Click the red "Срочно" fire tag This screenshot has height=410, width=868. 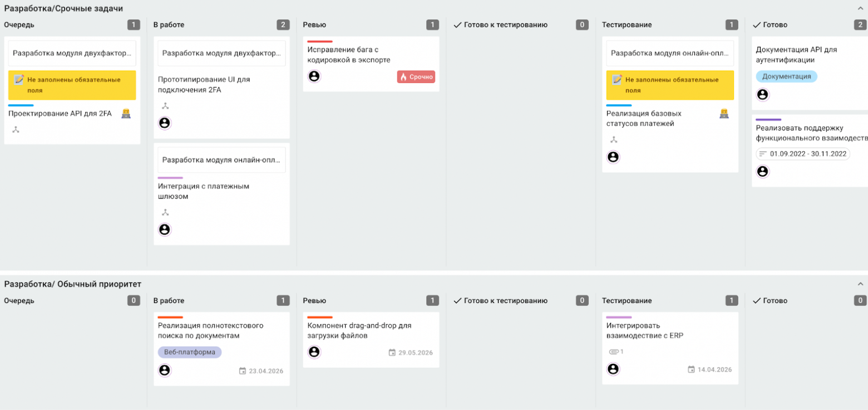[416, 77]
